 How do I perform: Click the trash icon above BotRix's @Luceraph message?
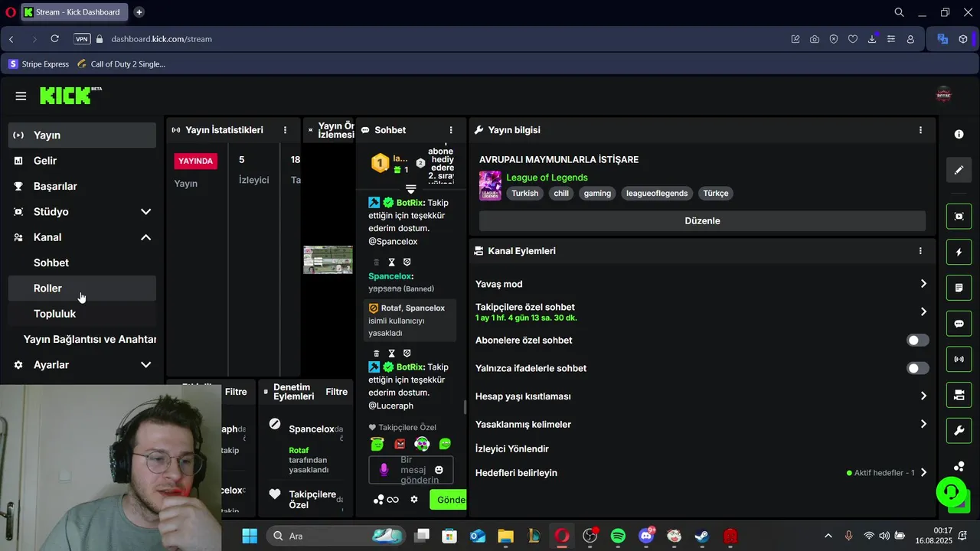(x=376, y=353)
